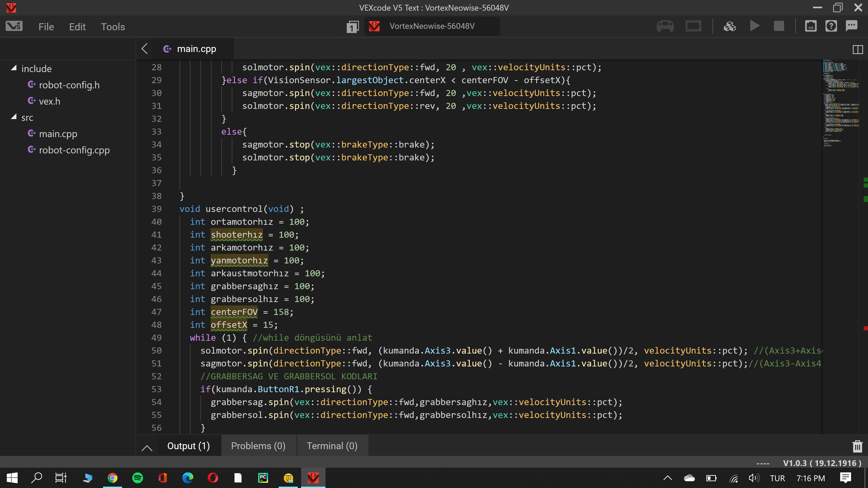Click the controller icon in toolbar
The height and width of the screenshot is (488, 868).
click(665, 26)
